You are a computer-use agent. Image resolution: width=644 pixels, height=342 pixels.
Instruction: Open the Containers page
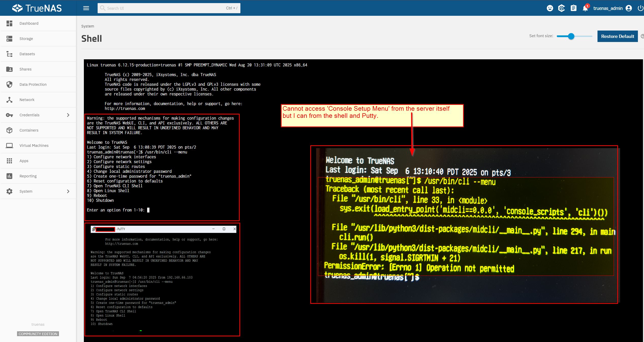point(38,130)
